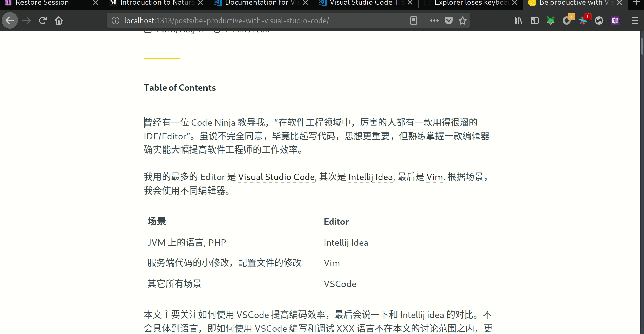
Task: Click the Intellij Idea table cell
Action: [408, 242]
